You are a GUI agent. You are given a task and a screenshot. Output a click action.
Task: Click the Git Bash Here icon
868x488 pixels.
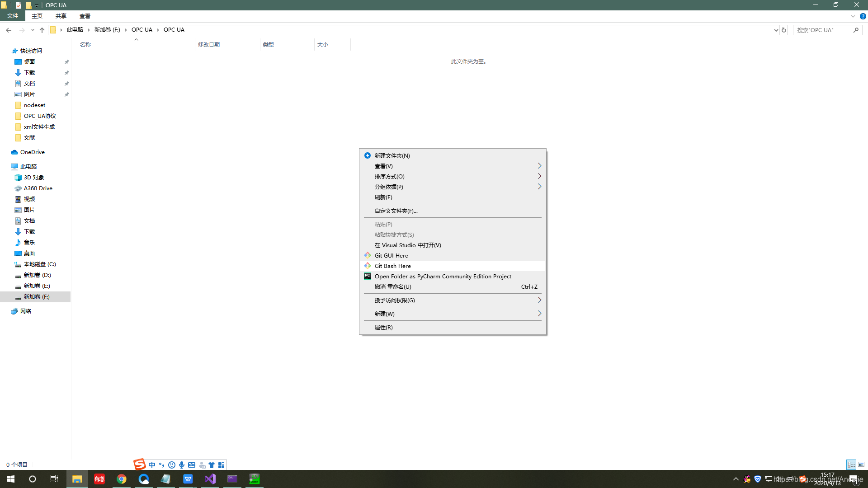pyautogui.click(x=368, y=266)
